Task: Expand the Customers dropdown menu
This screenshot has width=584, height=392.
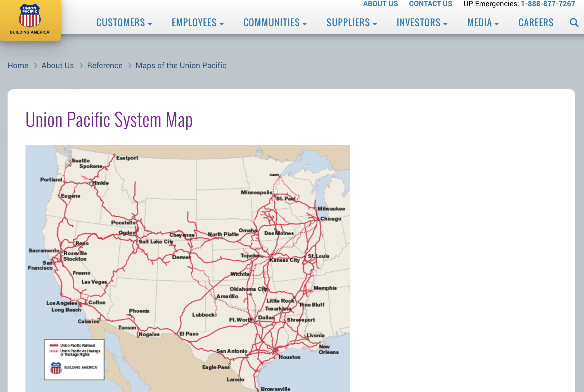Action: (x=124, y=23)
